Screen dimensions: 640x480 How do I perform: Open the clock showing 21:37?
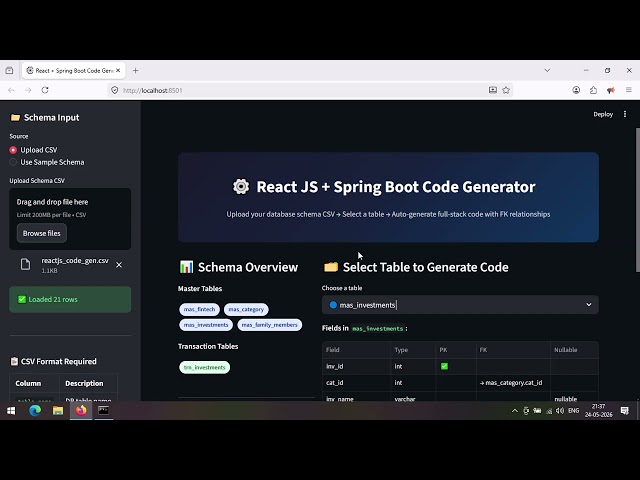tap(598, 411)
